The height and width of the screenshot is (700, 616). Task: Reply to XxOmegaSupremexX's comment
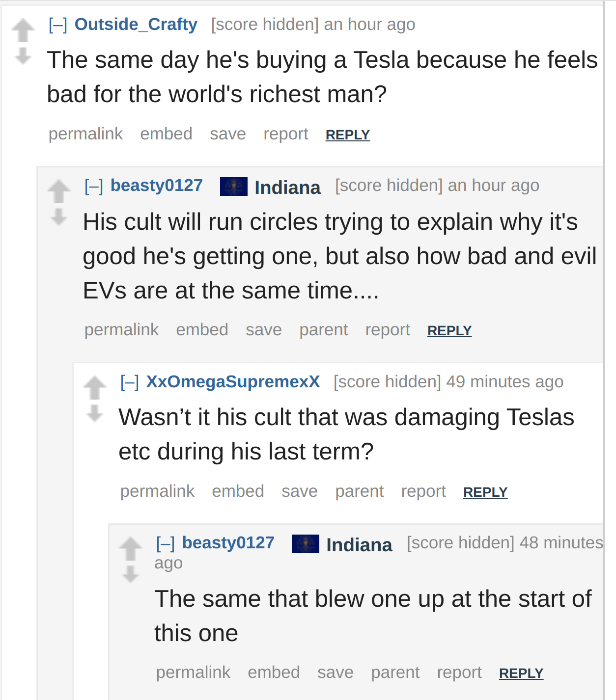(485, 492)
